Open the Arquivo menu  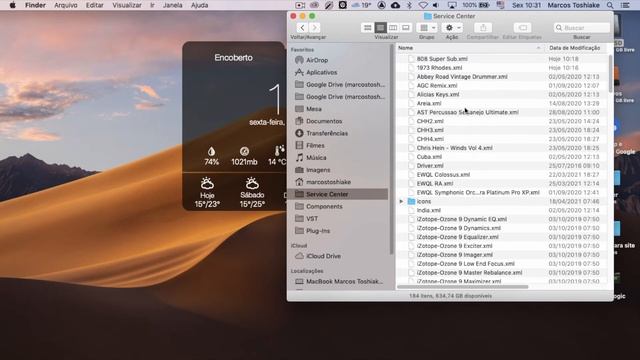click(x=66, y=5)
